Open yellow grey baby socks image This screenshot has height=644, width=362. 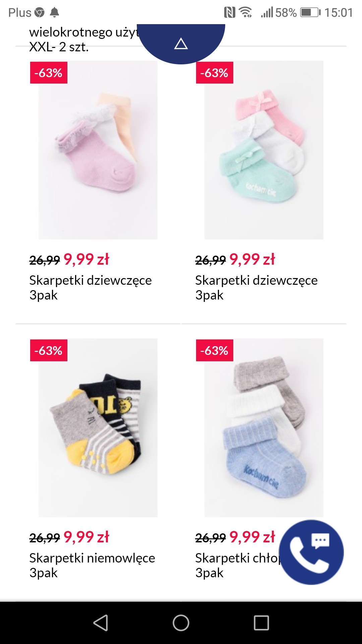click(98, 428)
